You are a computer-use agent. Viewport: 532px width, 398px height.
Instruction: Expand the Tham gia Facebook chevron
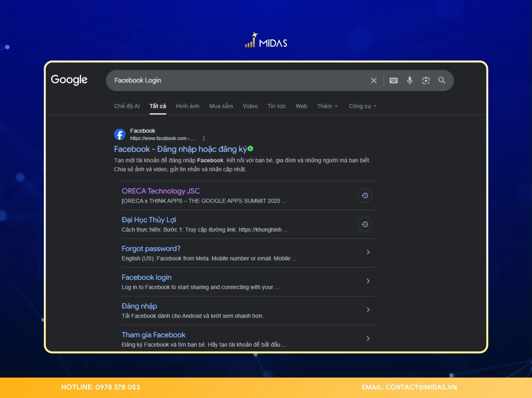point(368,338)
